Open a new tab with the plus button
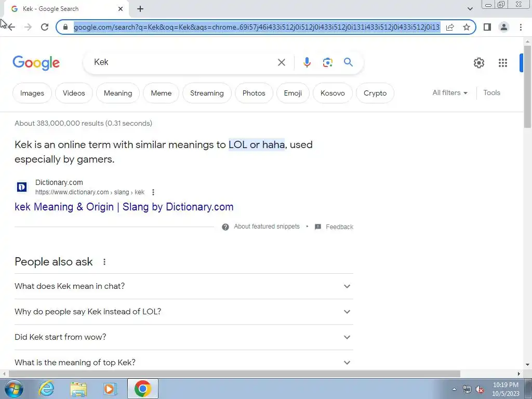 click(x=140, y=9)
